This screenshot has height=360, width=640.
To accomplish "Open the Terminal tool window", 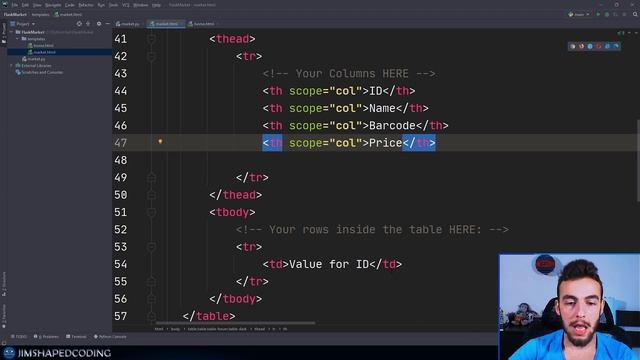I will (76, 337).
